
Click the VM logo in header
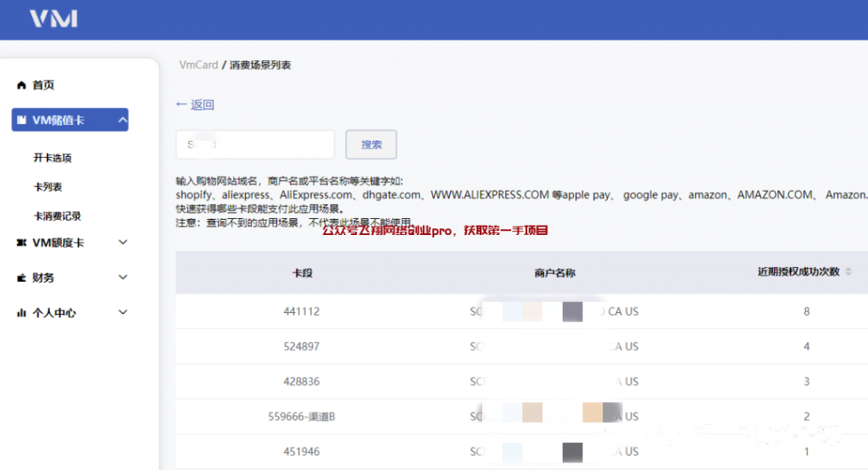53,19
